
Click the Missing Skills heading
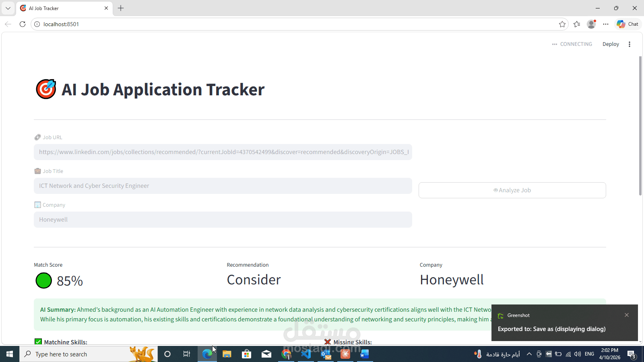pos(353,342)
